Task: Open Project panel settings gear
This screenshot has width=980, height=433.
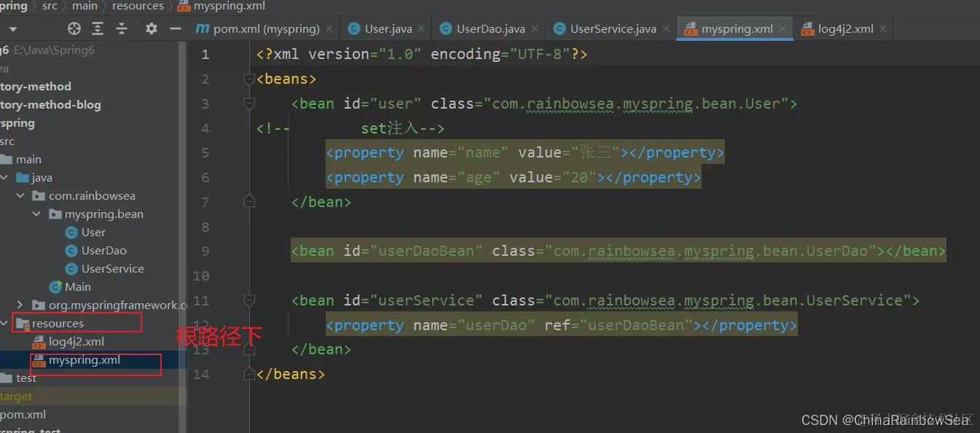Action: coord(151,28)
